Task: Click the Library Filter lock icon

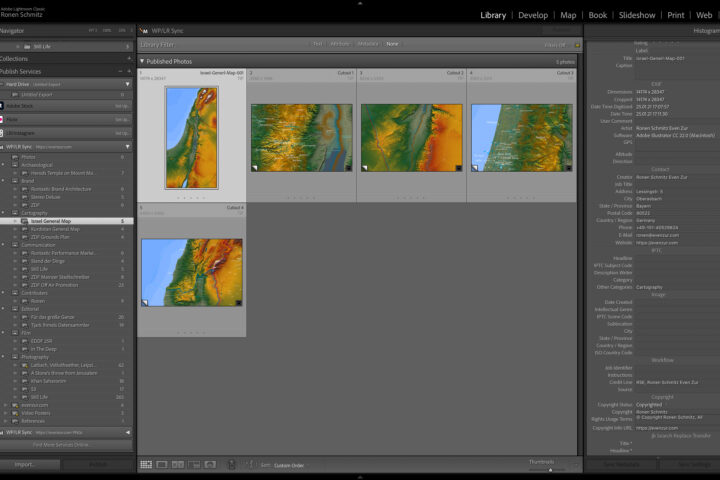Action: 577,45
